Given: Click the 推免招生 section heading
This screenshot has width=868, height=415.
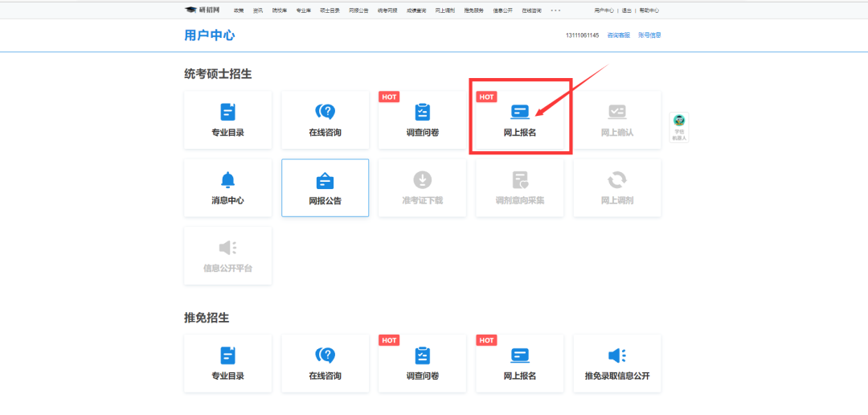Looking at the screenshot, I should point(207,318).
